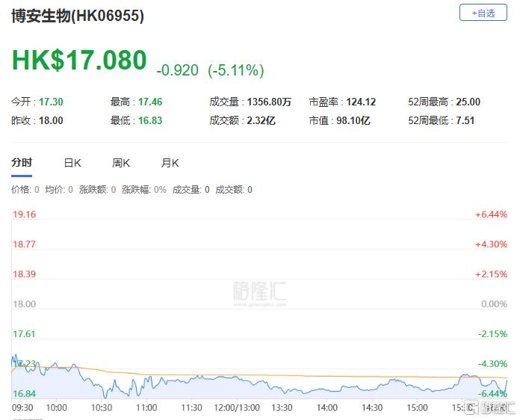
Task: Click the 市盈率 P/E value 124.12
Action: (x=361, y=102)
